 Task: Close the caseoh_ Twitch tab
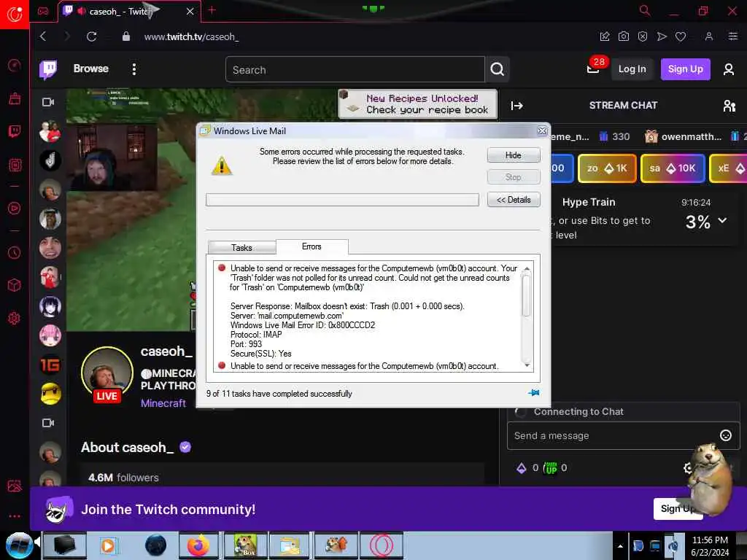point(190,12)
